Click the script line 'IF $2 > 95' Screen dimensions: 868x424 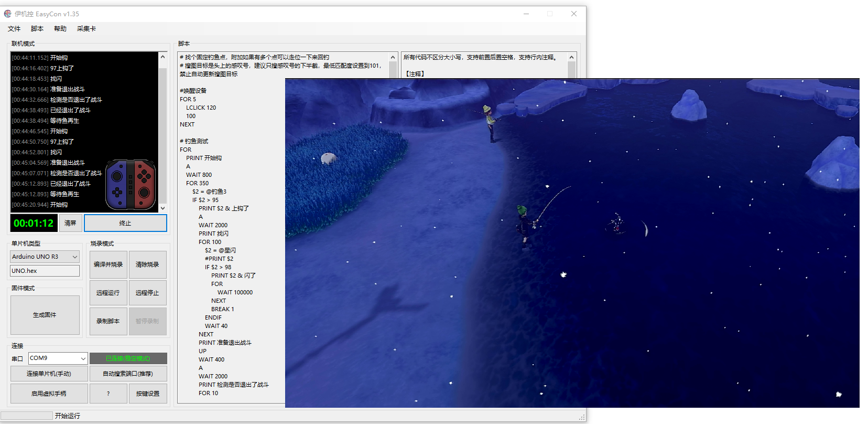coord(205,200)
